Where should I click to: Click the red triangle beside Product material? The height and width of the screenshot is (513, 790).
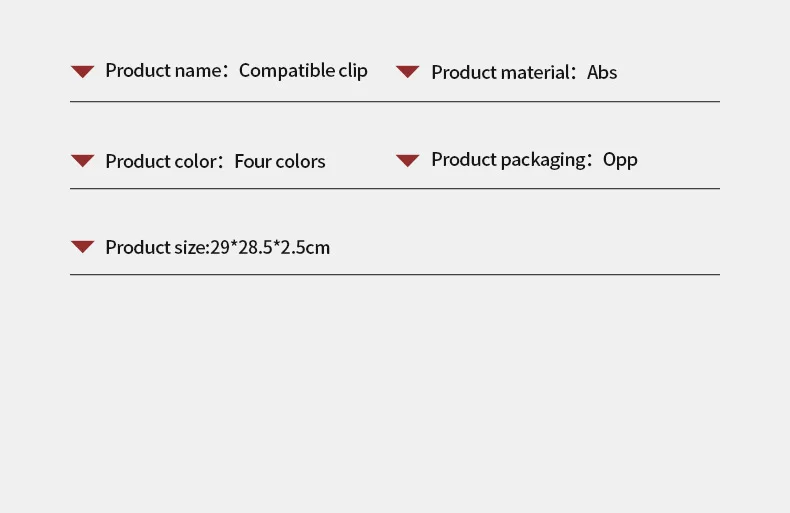click(x=408, y=72)
